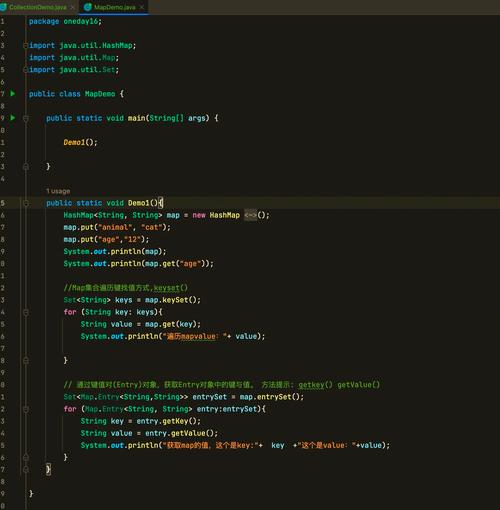Collapse the main method body
500x510 pixels.
[x=26, y=118]
